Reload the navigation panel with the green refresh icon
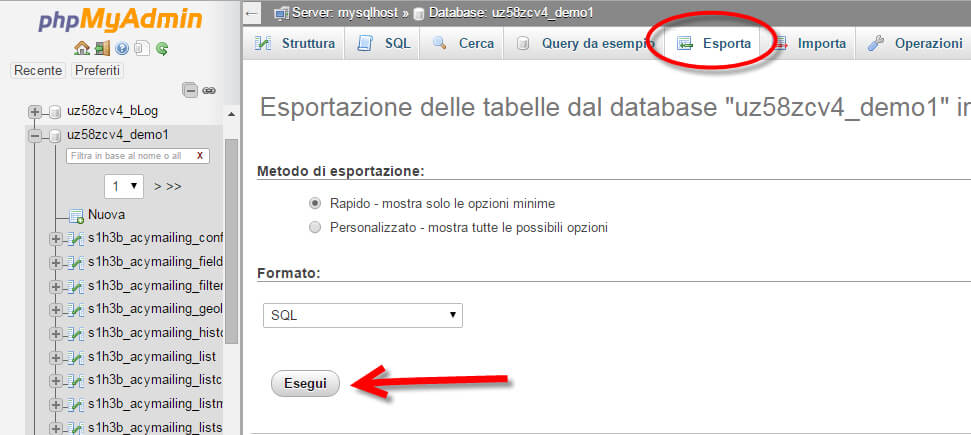971x435 pixels. (162, 48)
